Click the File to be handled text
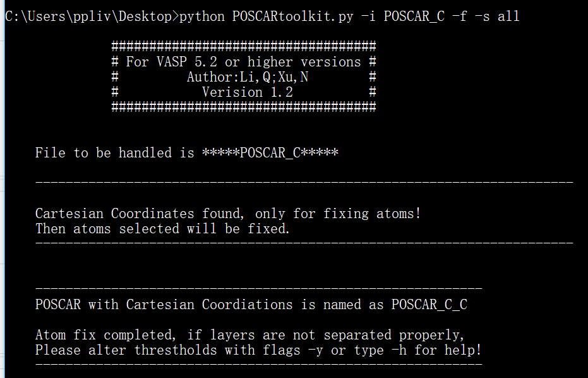The height and width of the screenshot is (378, 588). 115,153
